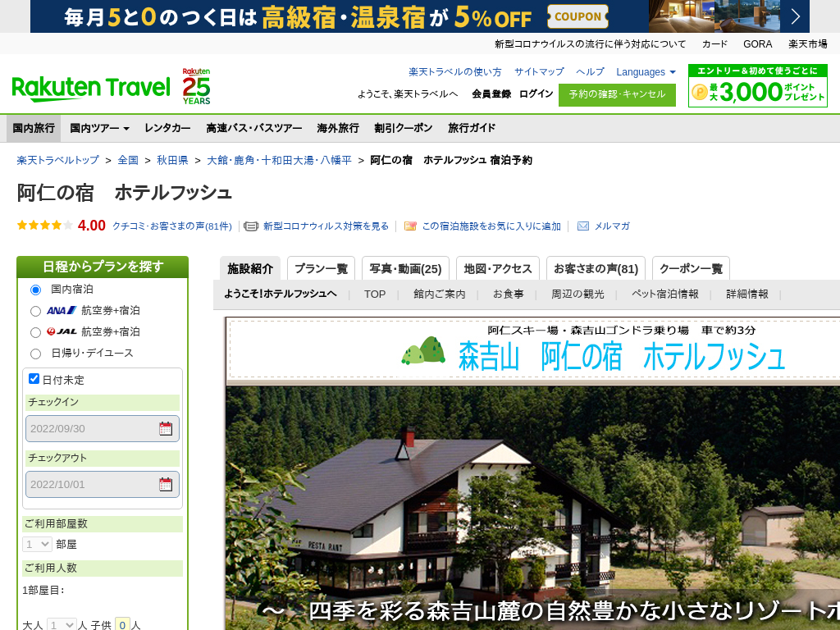Click the hotel building photo
Viewport: 840px width, 630px height.
tap(532, 508)
